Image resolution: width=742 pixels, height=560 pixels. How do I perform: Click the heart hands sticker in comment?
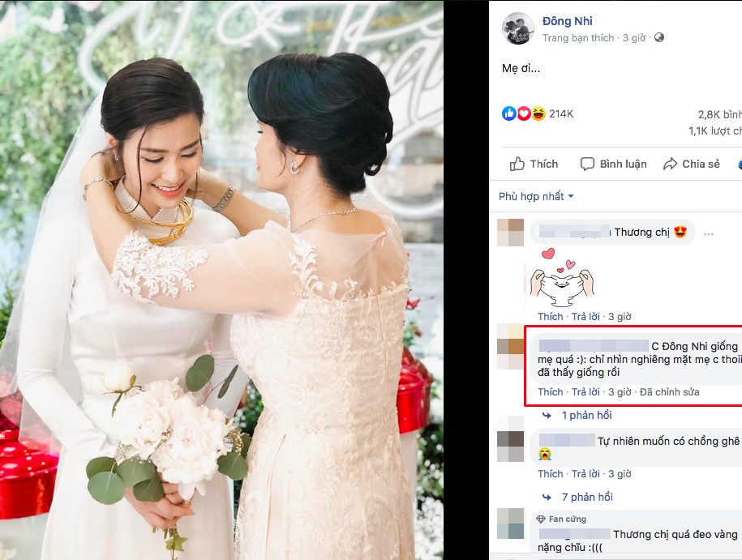click(x=561, y=279)
